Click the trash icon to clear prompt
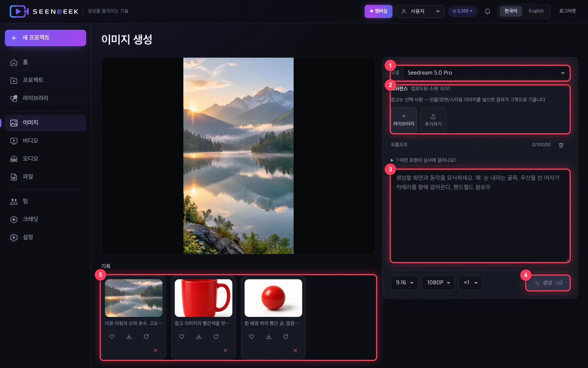The image size is (588, 368). pos(561,145)
